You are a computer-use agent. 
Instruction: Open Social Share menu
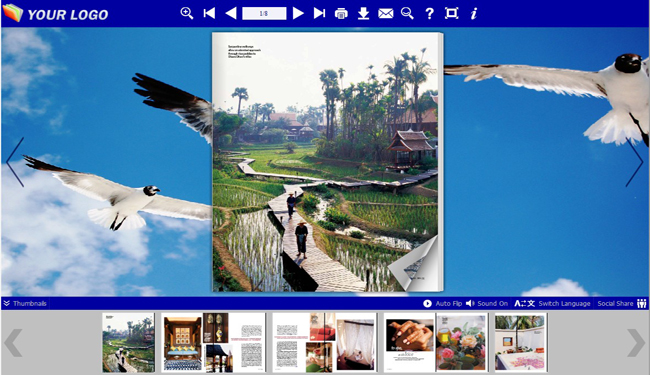622,303
